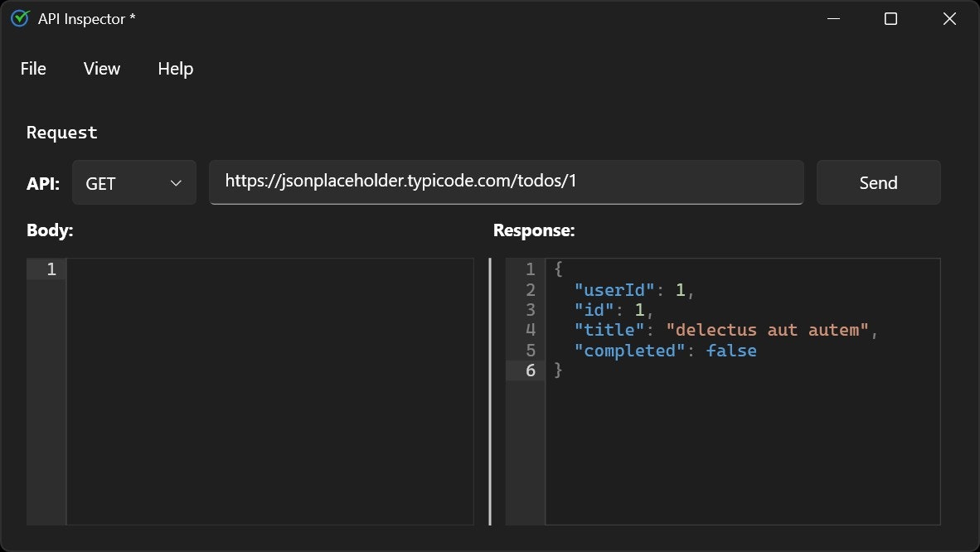Screen dimensions: 980x552
Task: Click the Response: label
Action: tap(534, 230)
